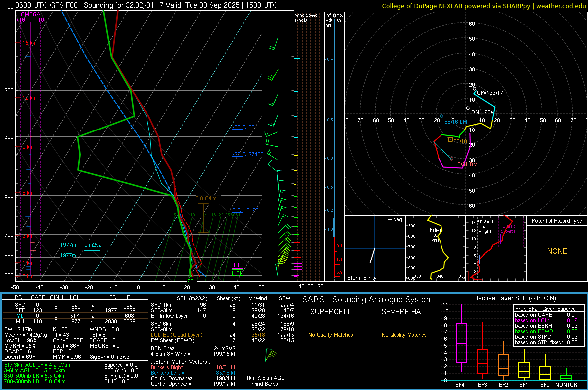
Task: Click the orange square 35/18 hodograph marker
Action: tap(450, 139)
